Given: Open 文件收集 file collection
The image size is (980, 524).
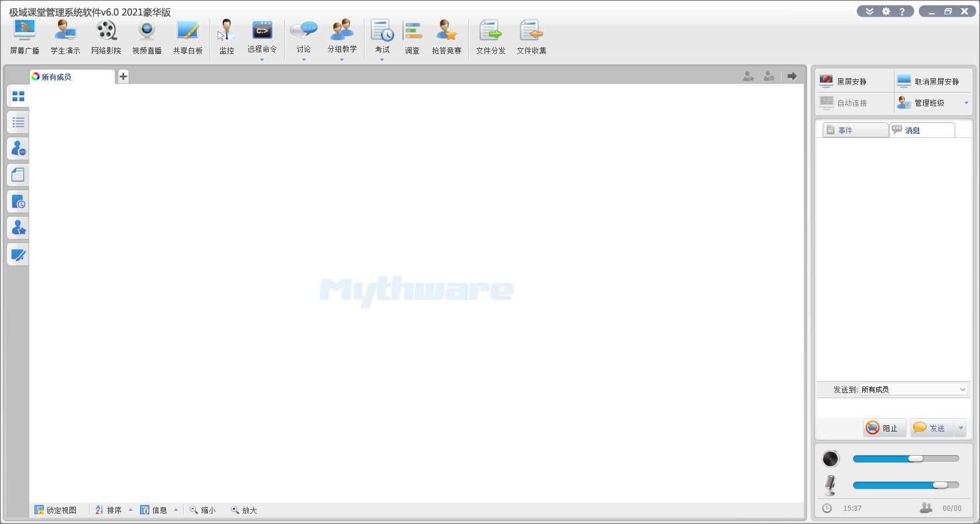Looking at the screenshot, I should 532,37.
